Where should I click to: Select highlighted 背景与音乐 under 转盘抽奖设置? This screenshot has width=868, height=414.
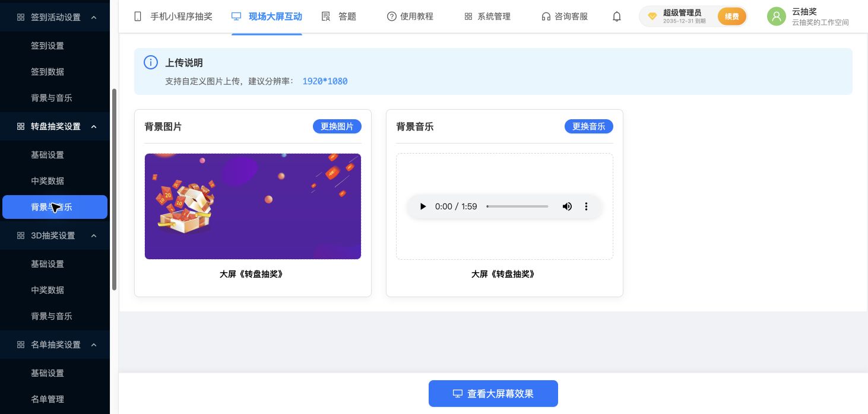click(x=55, y=207)
